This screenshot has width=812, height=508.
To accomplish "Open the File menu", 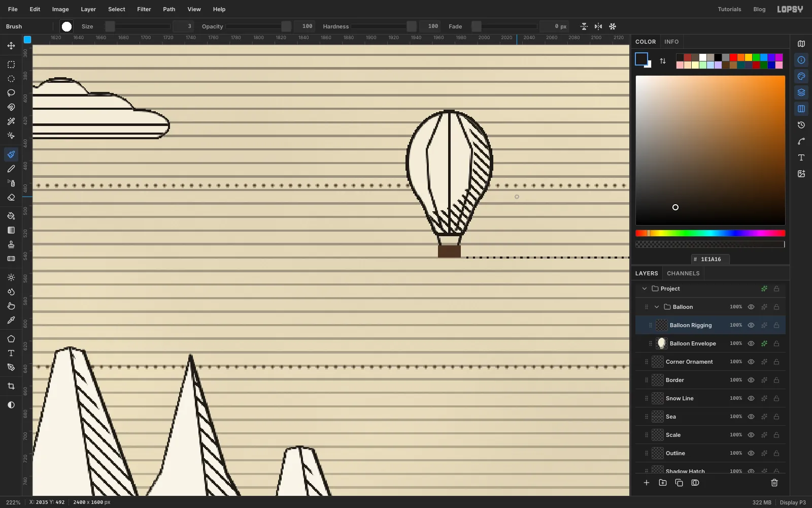I will (x=13, y=9).
